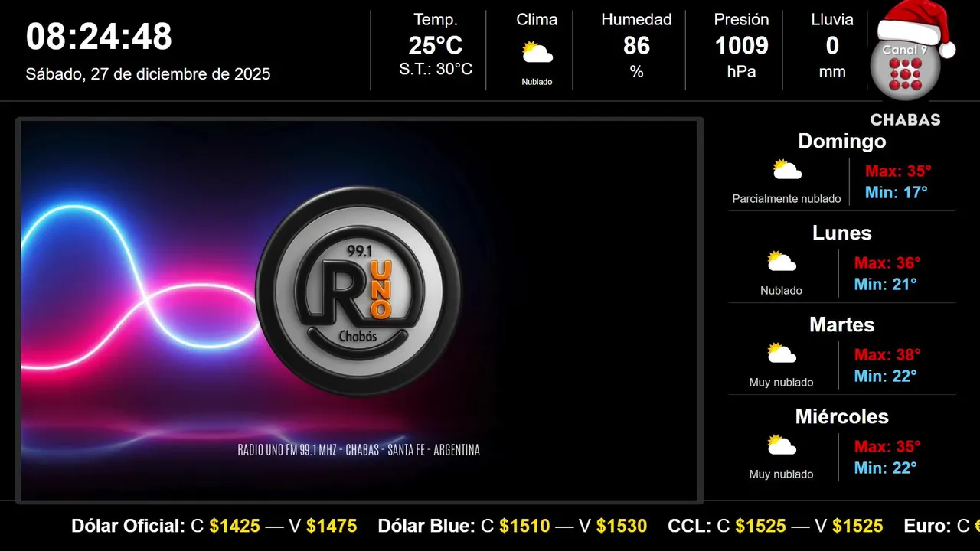
Task: Click Domingo's partly cloudy weather icon
Action: point(787,170)
